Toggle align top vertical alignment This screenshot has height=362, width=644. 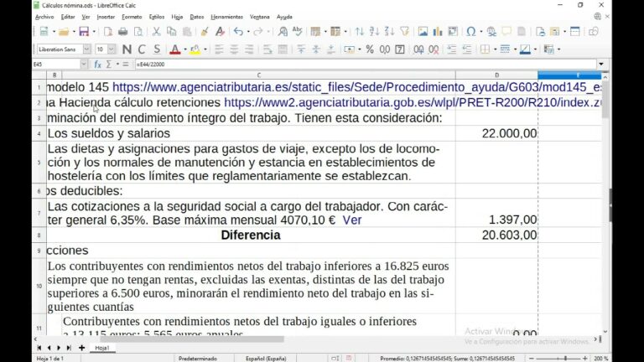tap(301, 49)
